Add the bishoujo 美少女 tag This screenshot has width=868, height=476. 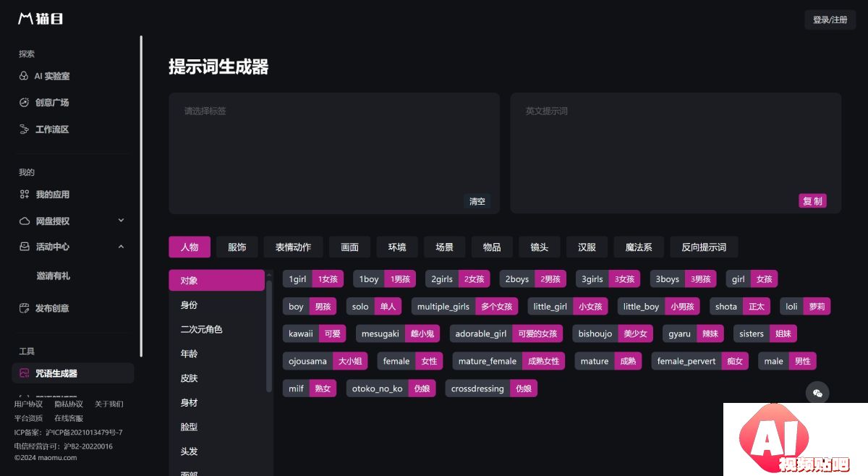click(613, 333)
